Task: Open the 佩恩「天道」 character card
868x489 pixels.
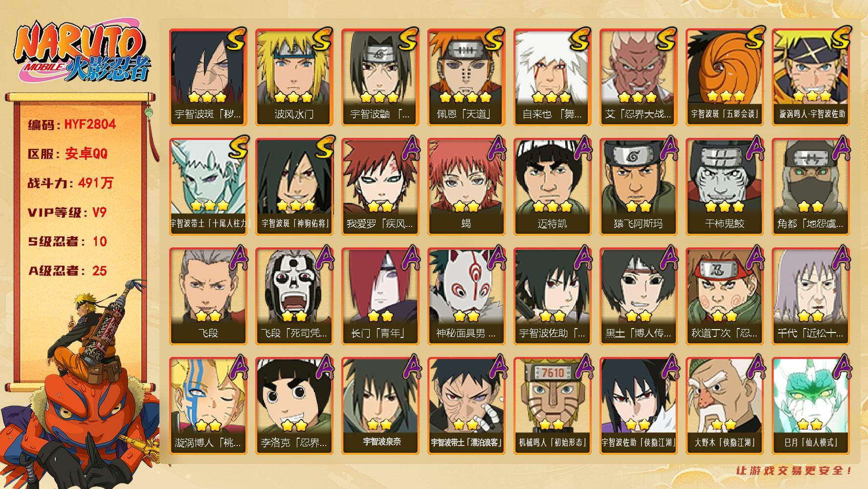Action: pyautogui.click(x=466, y=77)
